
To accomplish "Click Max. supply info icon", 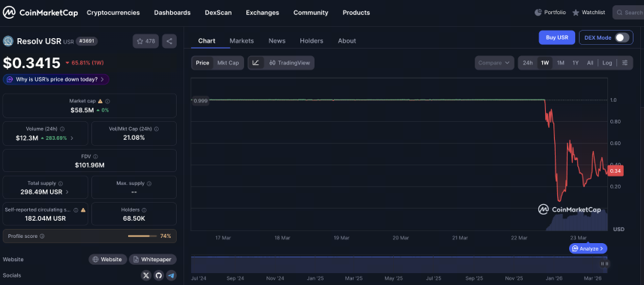I will (149, 184).
